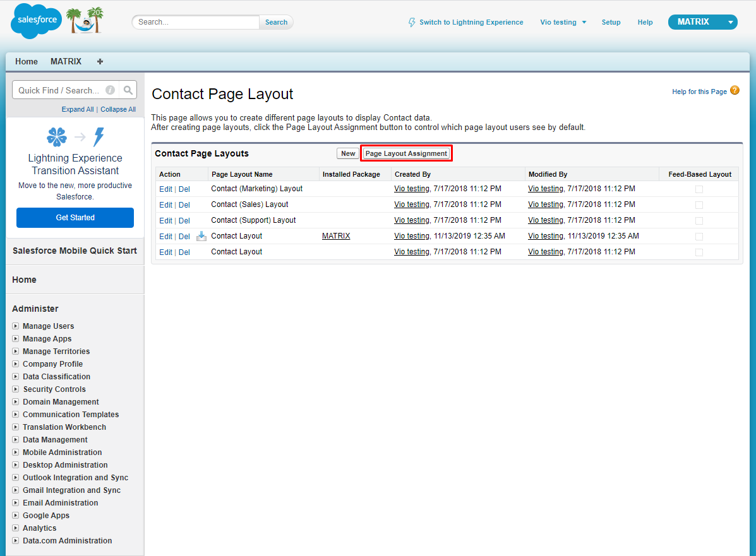The height and width of the screenshot is (556, 756).
Task: Click the palm tree hammock seasonal logo
Action: click(x=85, y=21)
